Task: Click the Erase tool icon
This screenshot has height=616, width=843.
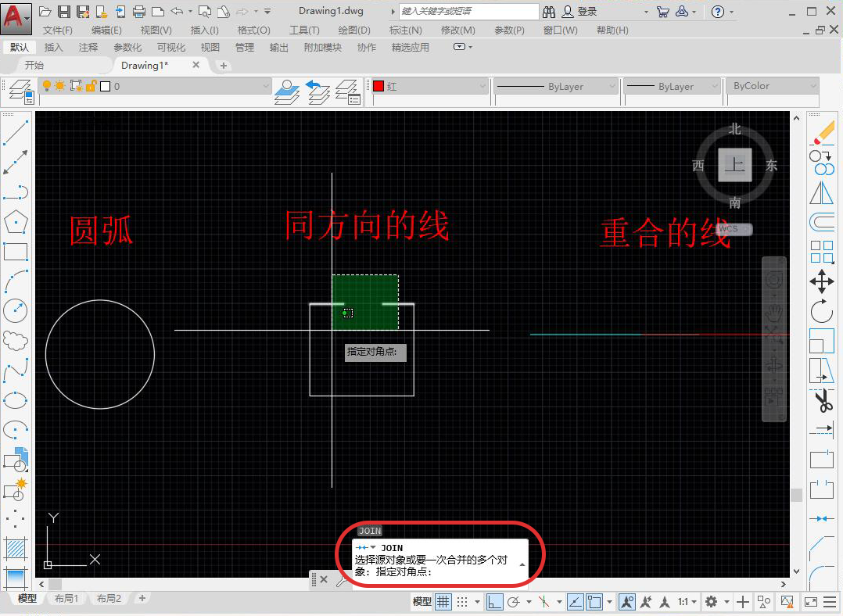Action: pos(822,133)
